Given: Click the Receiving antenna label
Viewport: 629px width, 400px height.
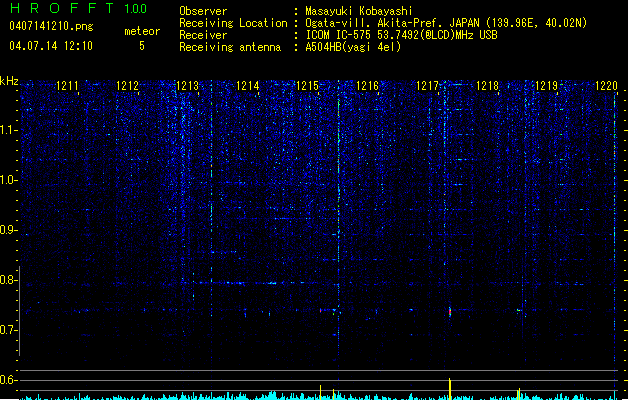Looking at the screenshot, I should tap(230, 47).
